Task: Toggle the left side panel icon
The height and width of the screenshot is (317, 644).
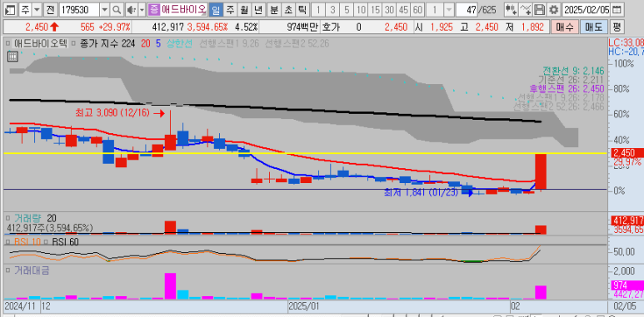Action: (x=11, y=9)
